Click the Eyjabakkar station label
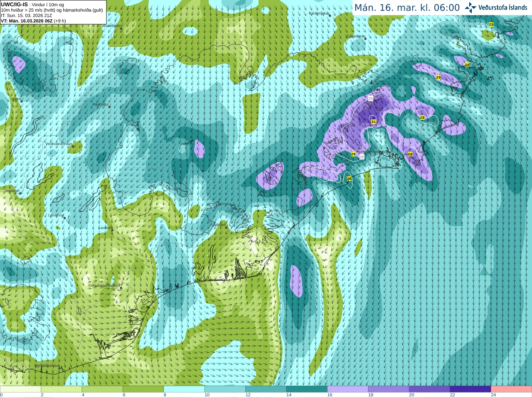Viewport: 532px width, 398px height. point(355,37)
